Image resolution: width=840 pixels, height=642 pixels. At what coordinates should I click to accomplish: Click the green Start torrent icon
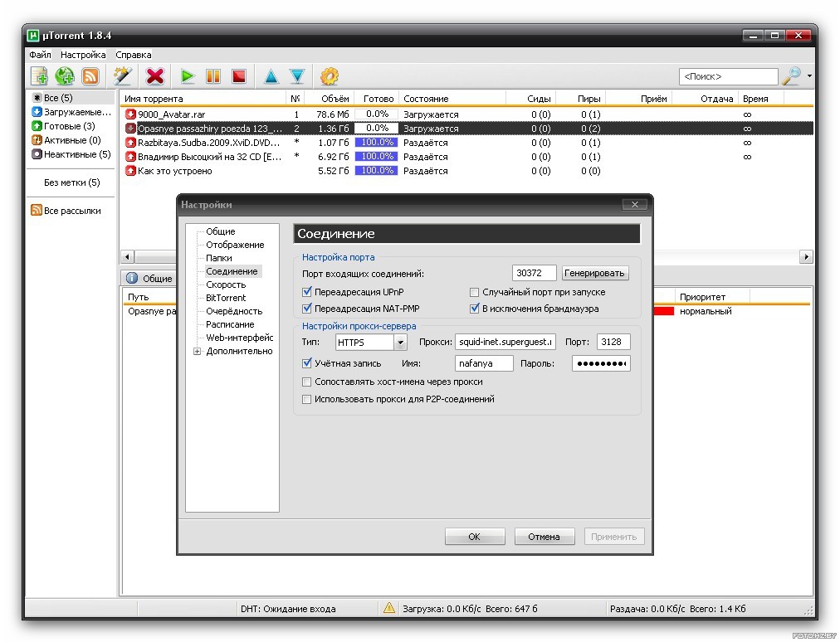coord(187,76)
